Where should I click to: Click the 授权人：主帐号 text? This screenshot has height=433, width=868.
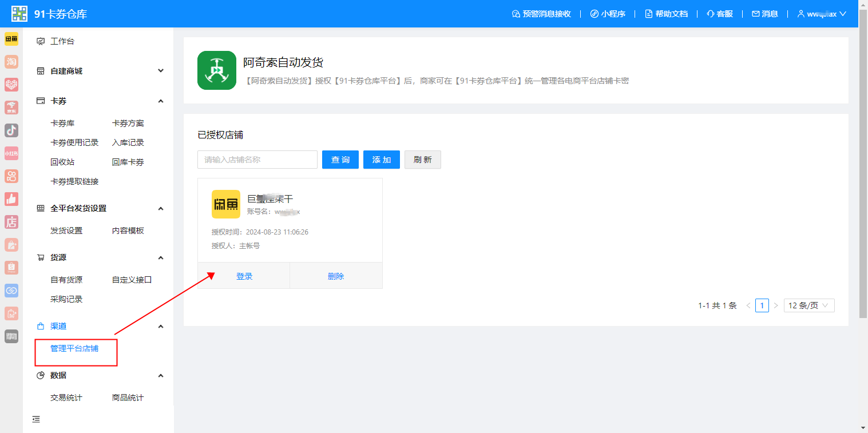point(235,246)
